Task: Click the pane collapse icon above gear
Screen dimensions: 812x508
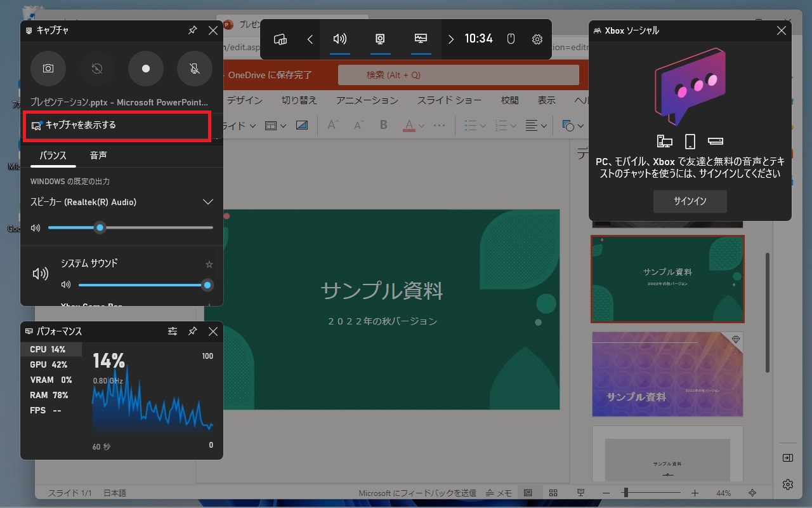Action: [788, 458]
